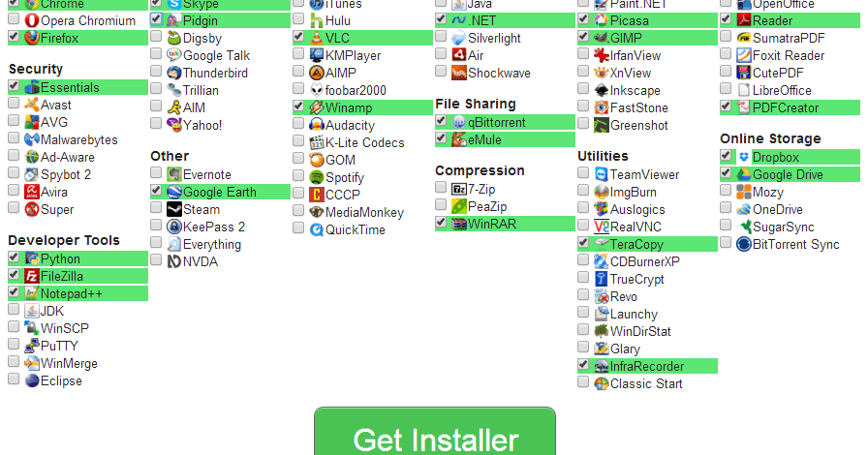
Task: Check the JDK checkbox
Action: point(14,310)
